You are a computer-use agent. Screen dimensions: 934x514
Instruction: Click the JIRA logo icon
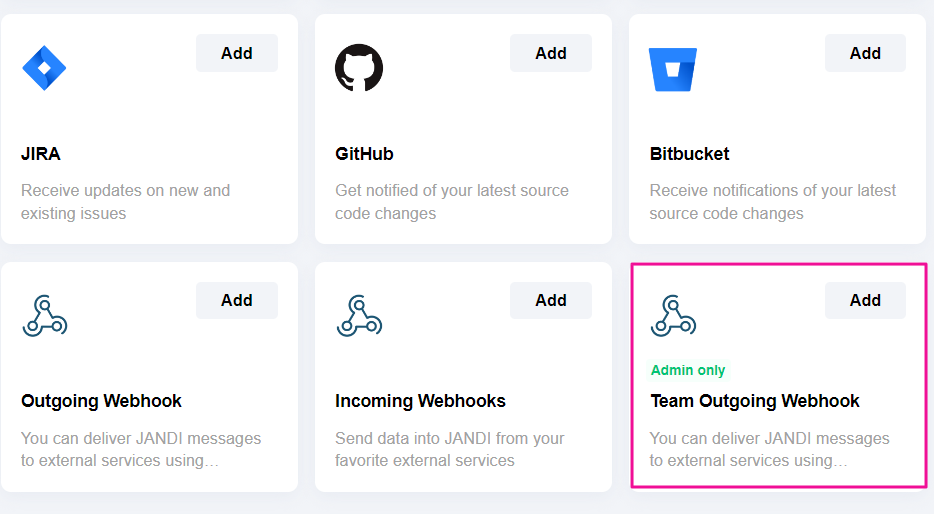point(44,69)
